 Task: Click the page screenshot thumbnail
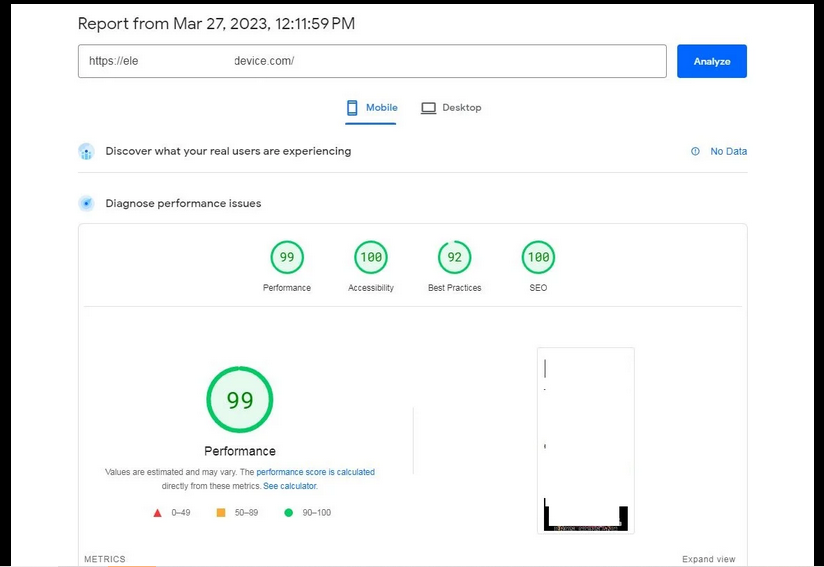(586, 440)
